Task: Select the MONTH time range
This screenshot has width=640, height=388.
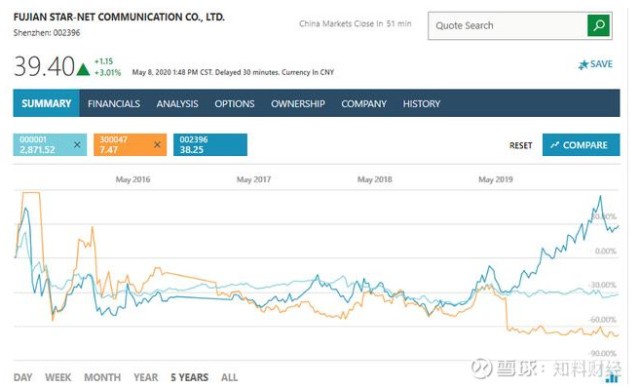Action: coord(102,377)
